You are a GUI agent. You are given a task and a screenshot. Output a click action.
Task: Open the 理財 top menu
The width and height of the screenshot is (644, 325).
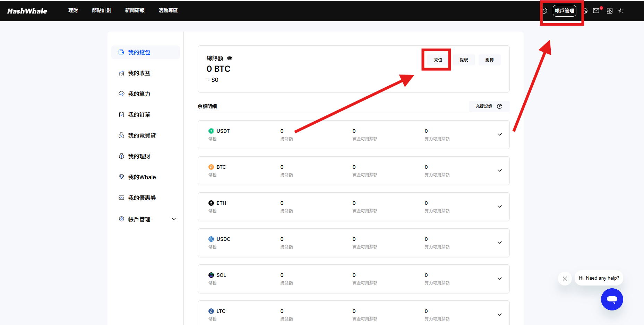click(73, 10)
